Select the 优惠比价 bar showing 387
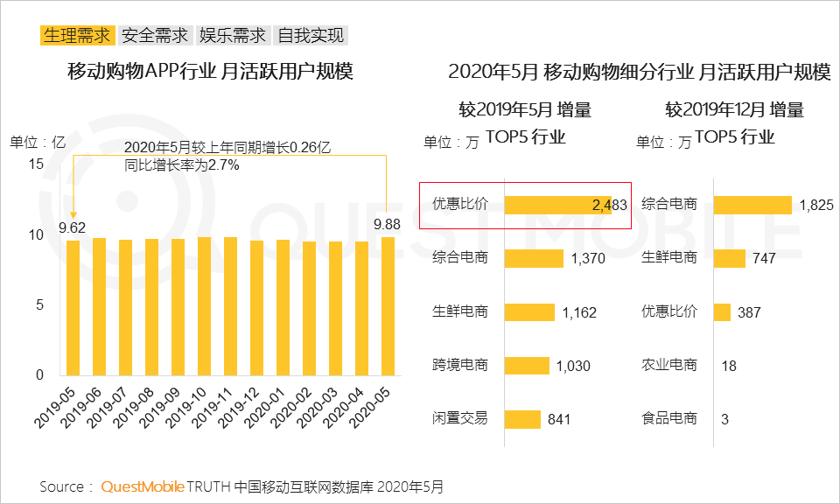 tap(722, 312)
